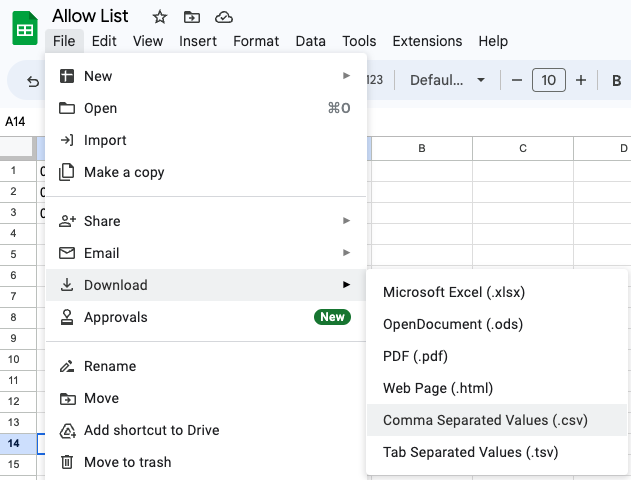Download as PDF (.pdf)
The height and width of the screenshot is (480, 631).
tap(497, 356)
